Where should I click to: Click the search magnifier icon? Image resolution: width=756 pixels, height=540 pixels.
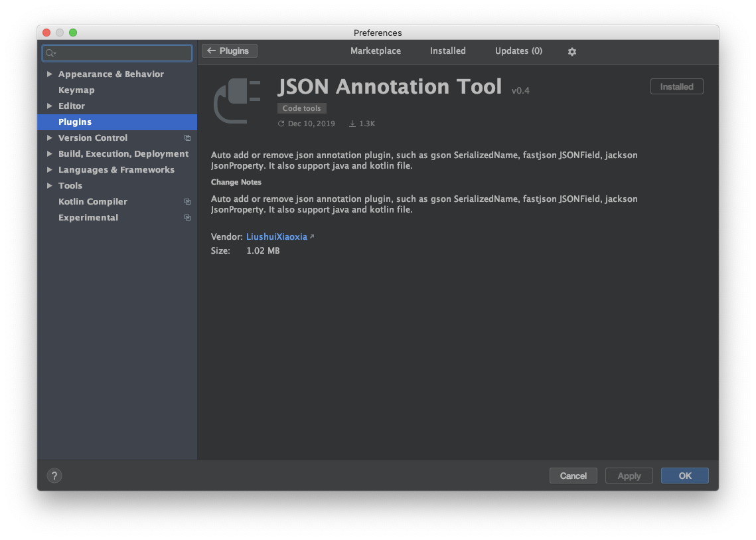point(50,53)
